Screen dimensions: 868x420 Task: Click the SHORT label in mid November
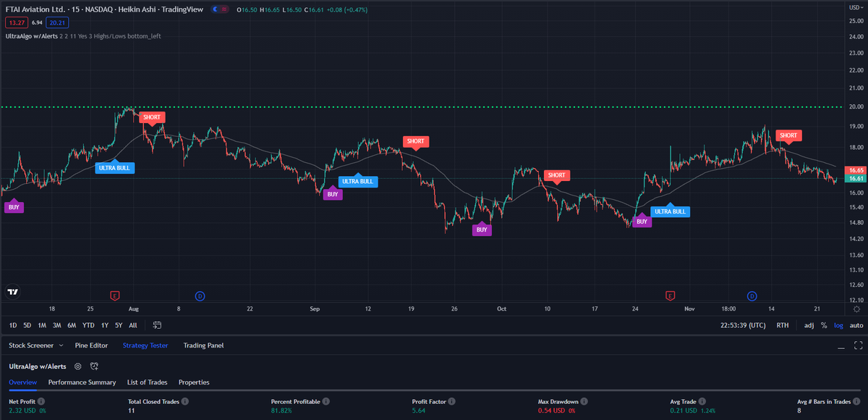788,135
